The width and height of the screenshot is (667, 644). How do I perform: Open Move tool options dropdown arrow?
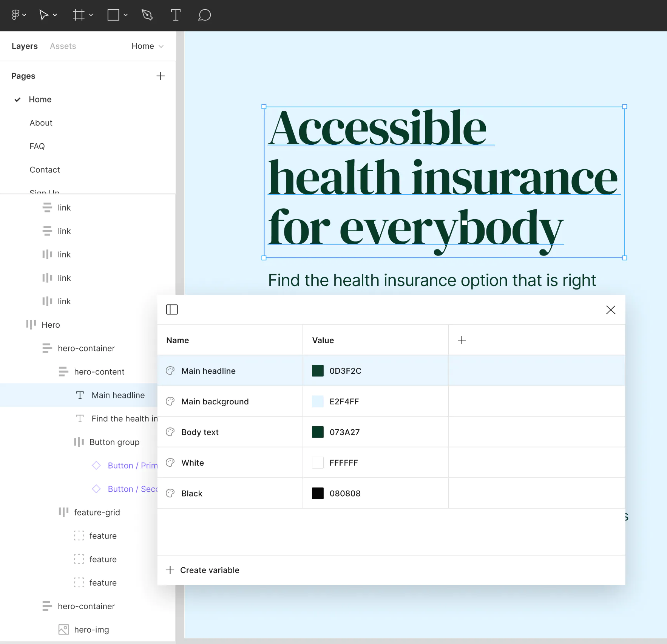tap(55, 15)
